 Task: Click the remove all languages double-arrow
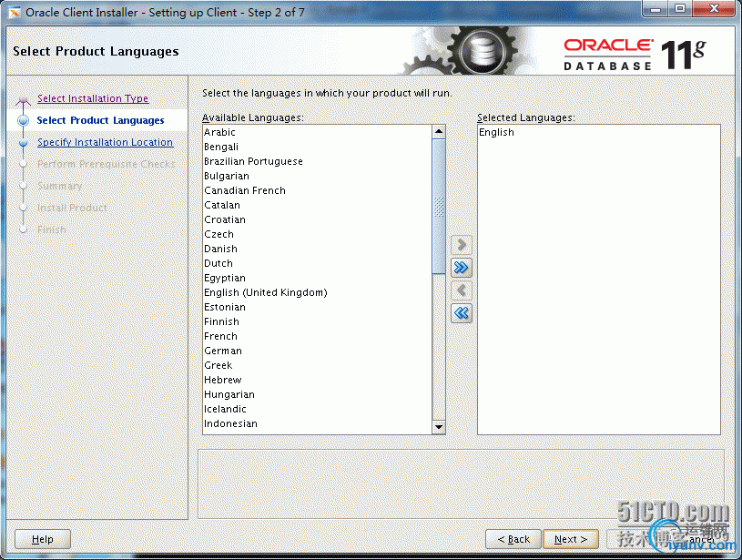(462, 313)
